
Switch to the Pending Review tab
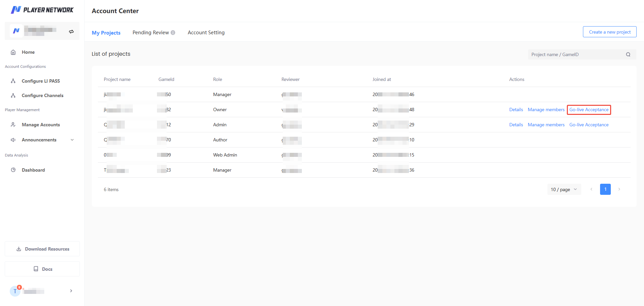point(151,33)
